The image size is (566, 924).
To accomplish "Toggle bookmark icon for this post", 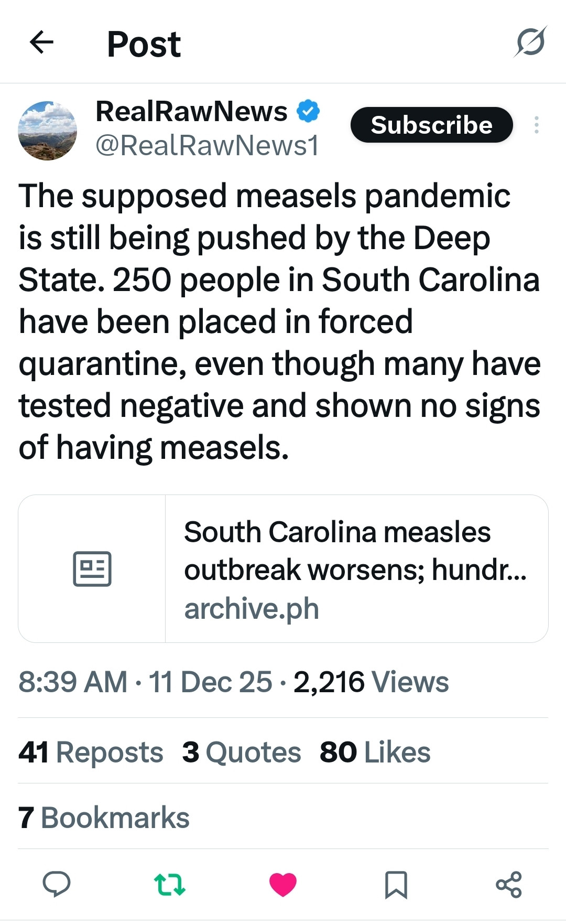I will [x=396, y=884].
